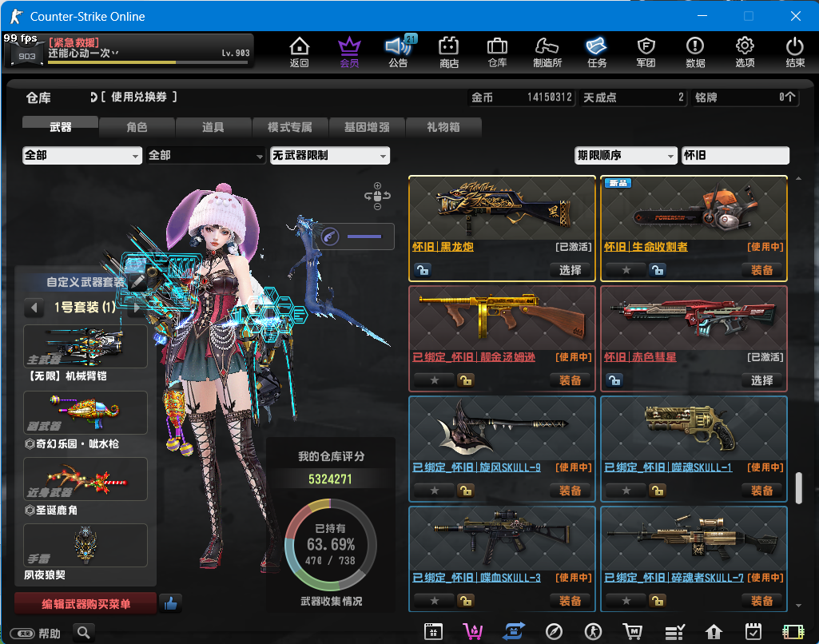The width and height of the screenshot is (819, 644).
Task: Click the search field containing 怀旧
Action: coord(735,155)
